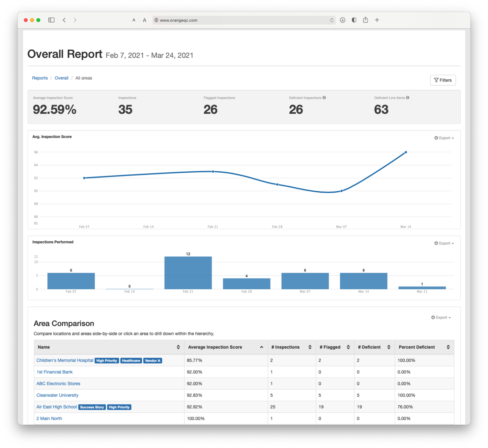
Task: Open Children's Memorial Hospital area details
Action: 64,360
